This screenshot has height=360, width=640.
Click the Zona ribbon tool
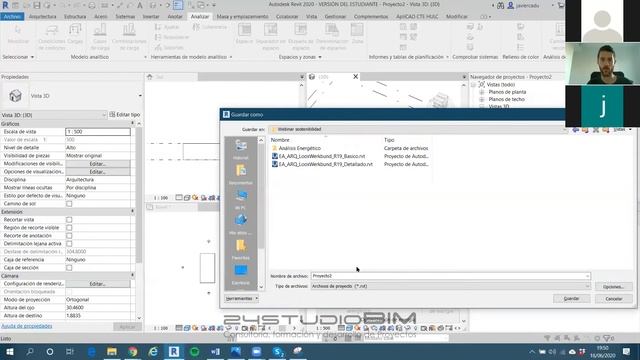pyautogui.click(x=357, y=34)
